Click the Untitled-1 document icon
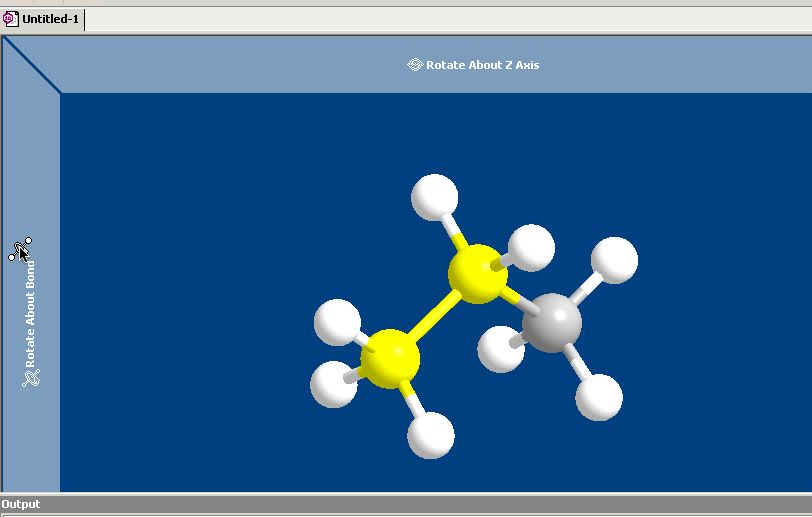812x517 pixels. pos(10,19)
